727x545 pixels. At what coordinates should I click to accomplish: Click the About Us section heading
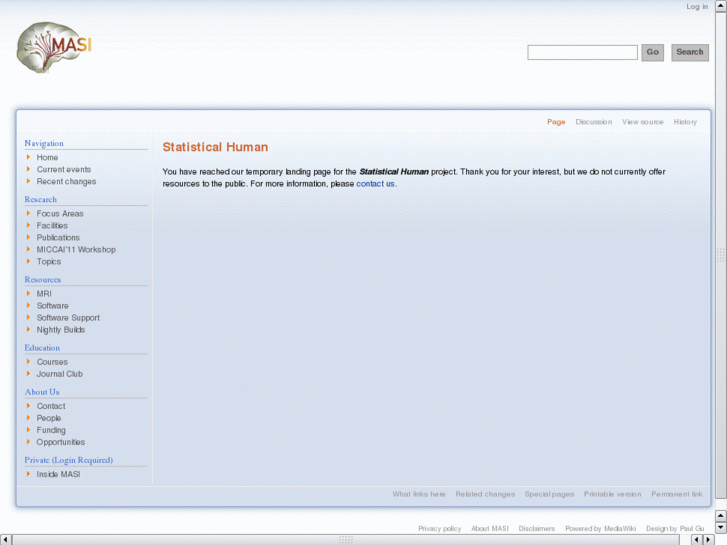[42, 392]
